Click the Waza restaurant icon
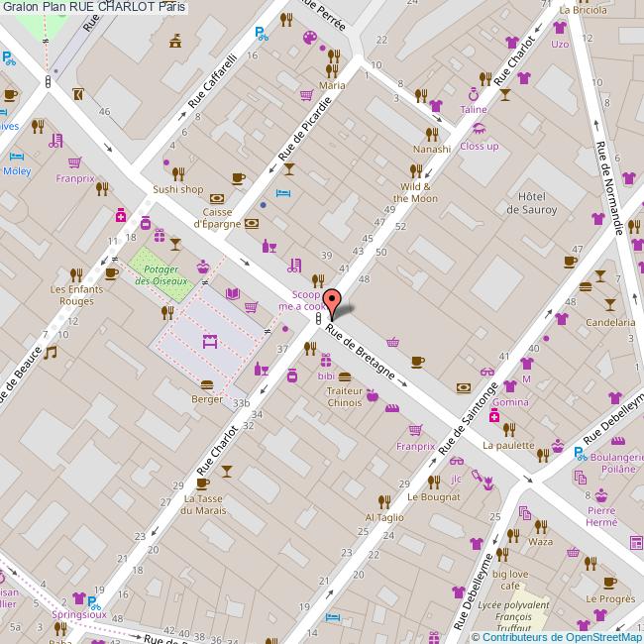 (541, 526)
